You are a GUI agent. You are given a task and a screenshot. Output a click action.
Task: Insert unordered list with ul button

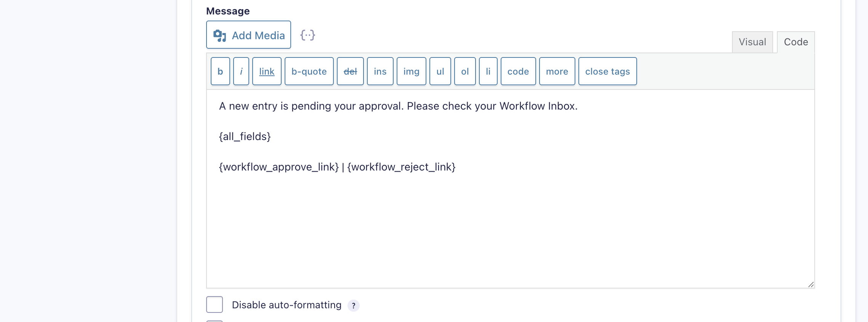440,71
